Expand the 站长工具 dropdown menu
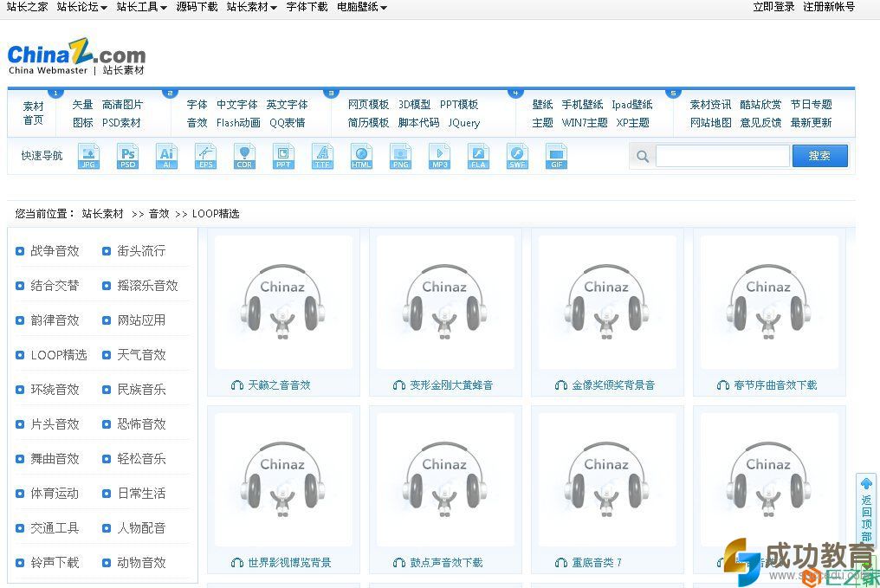 (x=141, y=7)
